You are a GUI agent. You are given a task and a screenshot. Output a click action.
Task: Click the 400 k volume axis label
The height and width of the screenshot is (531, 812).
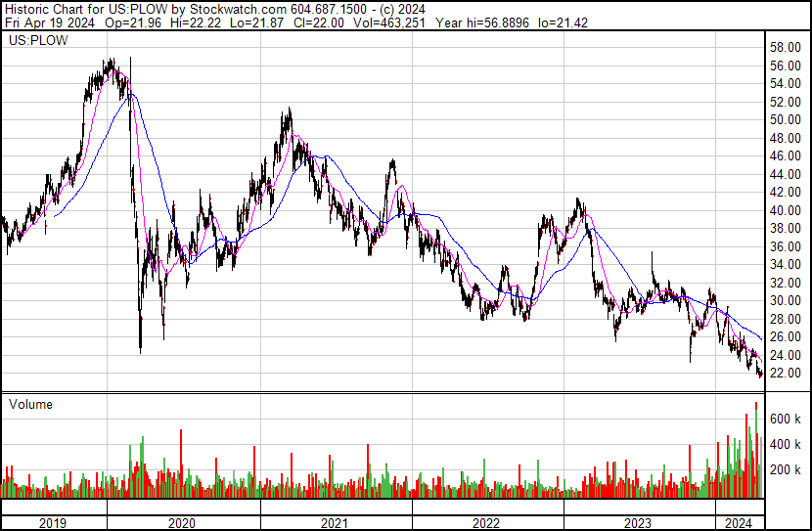point(786,444)
